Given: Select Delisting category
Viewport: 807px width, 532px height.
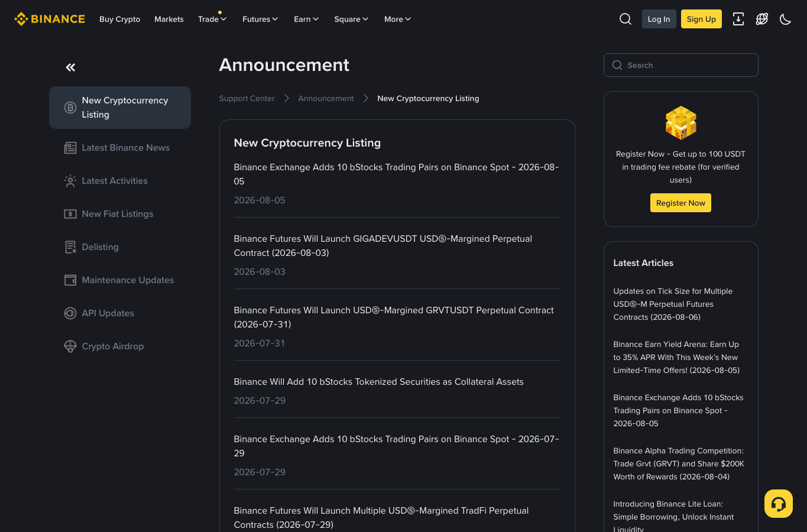Looking at the screenshot, I should point(120,247).
